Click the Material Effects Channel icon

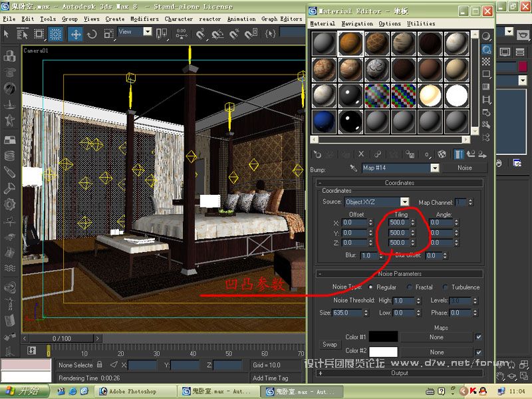[427, 155]
